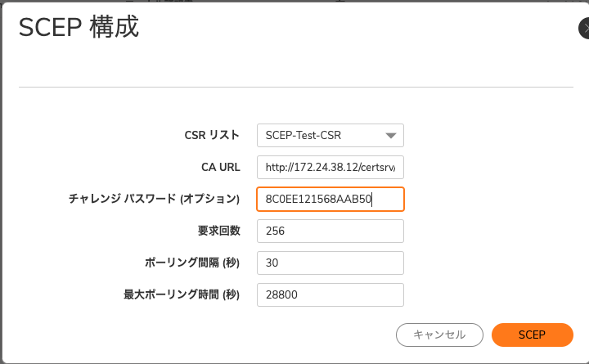Select the 要求回数 field showing 256
This screenshot has height=364, width=589.
[x=330, y=231]
